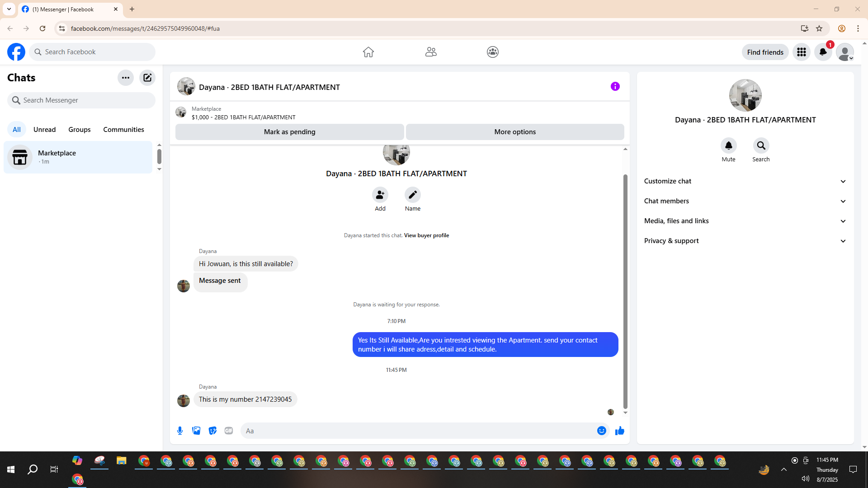Send a thumbs up like

(x=619, y=431)
